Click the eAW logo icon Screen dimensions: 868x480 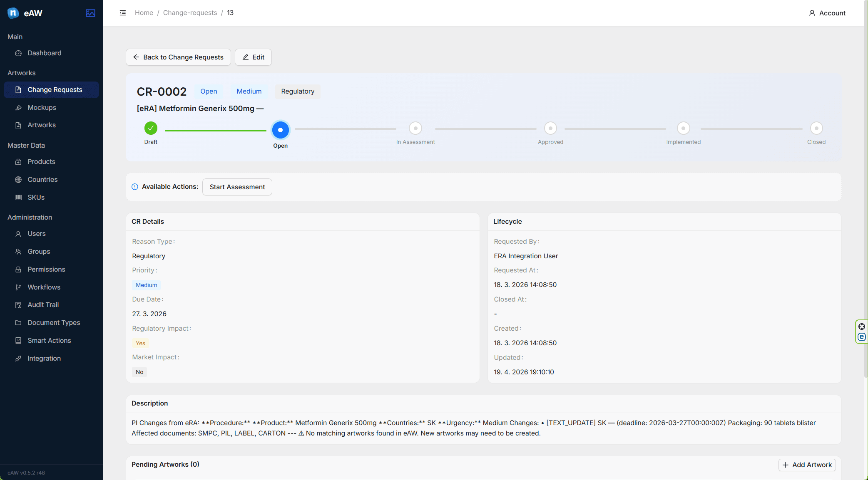coord(13,13)
